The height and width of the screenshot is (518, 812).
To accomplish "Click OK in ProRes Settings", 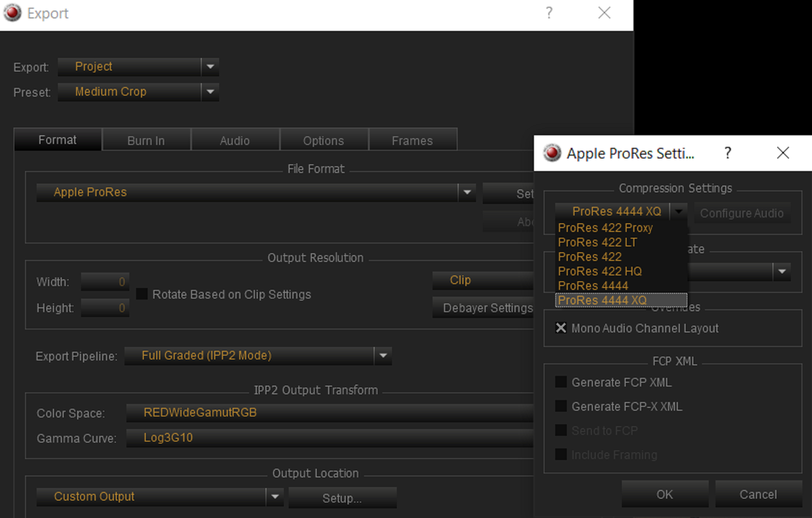I will point(665,494).
